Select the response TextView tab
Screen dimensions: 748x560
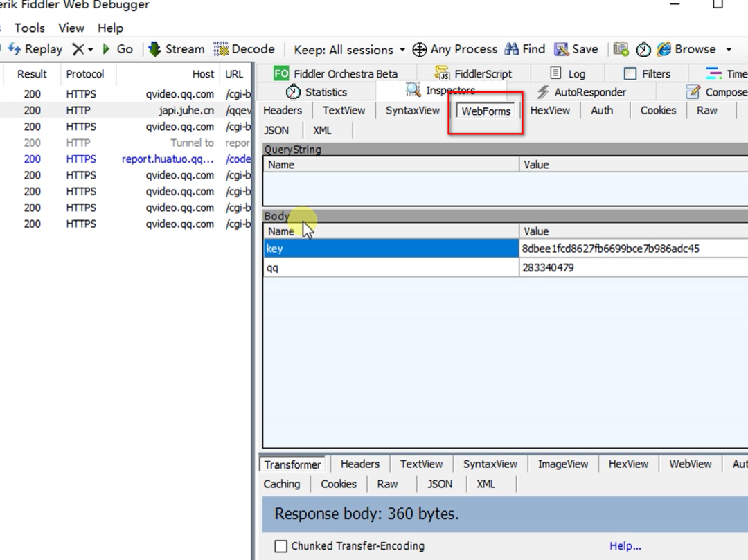click(x=421, y=464)
